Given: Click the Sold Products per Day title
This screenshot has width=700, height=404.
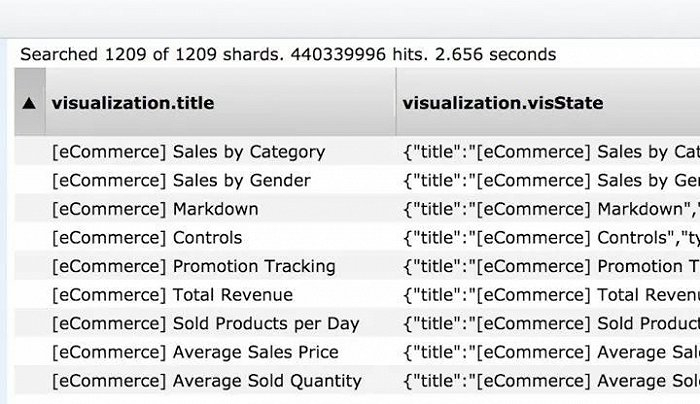Looking at the screenshot, I should (x=205, y=324).
